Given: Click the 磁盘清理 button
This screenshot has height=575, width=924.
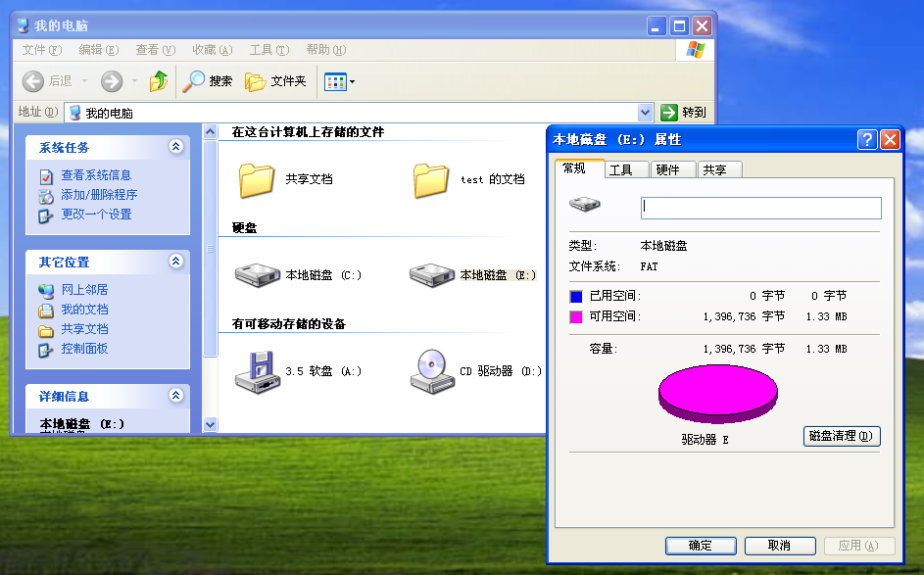Looking at the screenshot, I should (x=840, y=436).
